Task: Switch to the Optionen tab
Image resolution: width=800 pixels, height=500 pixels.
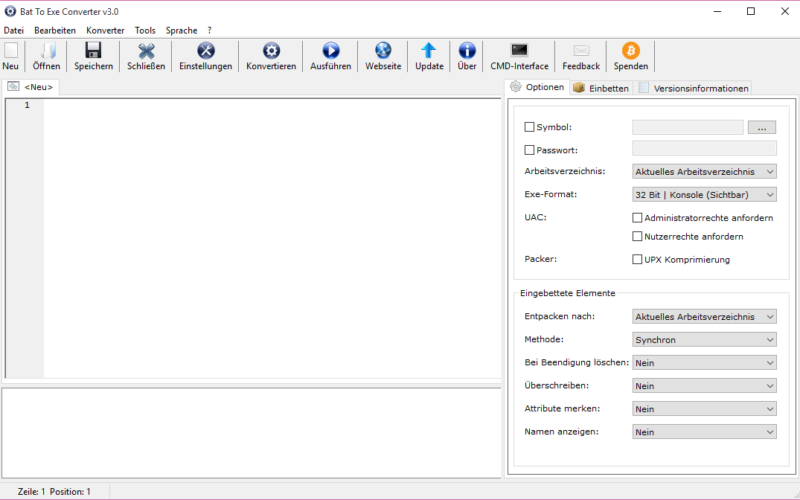Action: 537,87
